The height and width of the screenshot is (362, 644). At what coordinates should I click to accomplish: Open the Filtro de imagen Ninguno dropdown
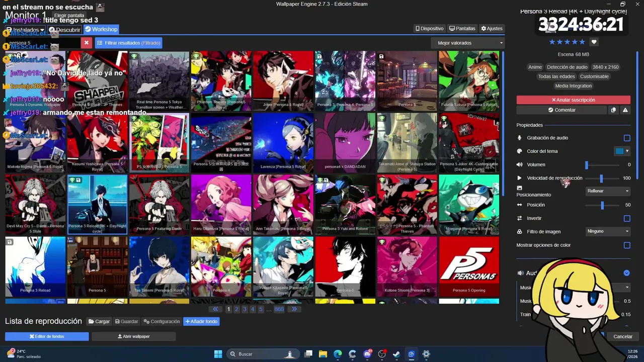pyautogui.click(x=608, y=231)
